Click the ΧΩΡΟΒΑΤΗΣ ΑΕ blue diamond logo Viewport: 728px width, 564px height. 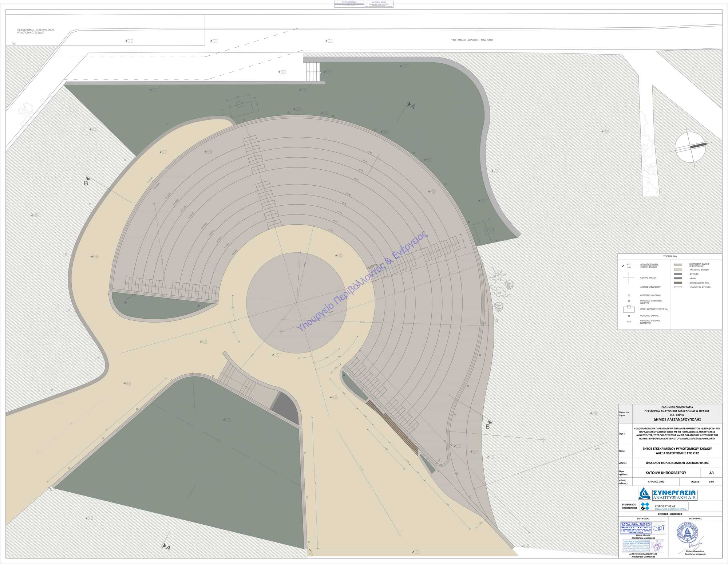point(645,506)
